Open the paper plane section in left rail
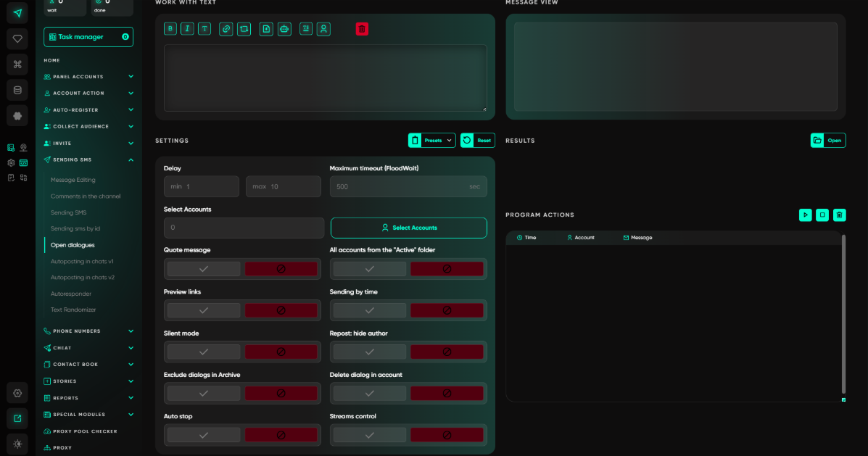The width and height of the screenshot is (868, 456). [17, 13]
